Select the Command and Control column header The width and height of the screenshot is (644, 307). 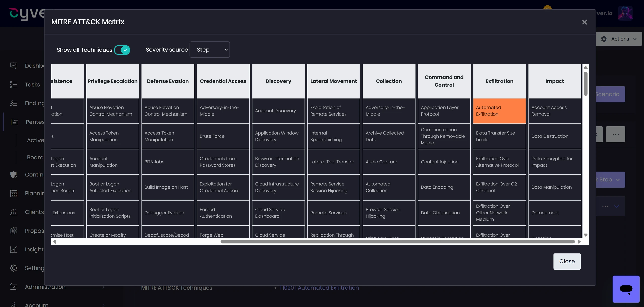pyautogui.click(x=444, y=81)
